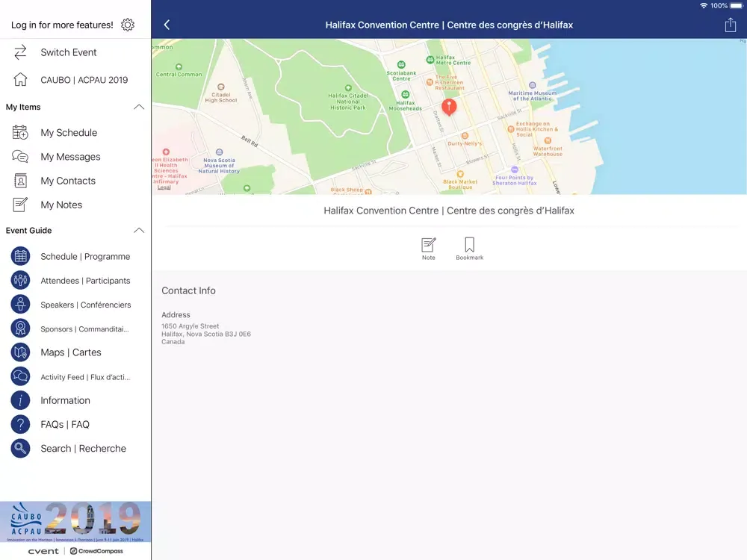Click the My Messages chat icon

(20, 157)
